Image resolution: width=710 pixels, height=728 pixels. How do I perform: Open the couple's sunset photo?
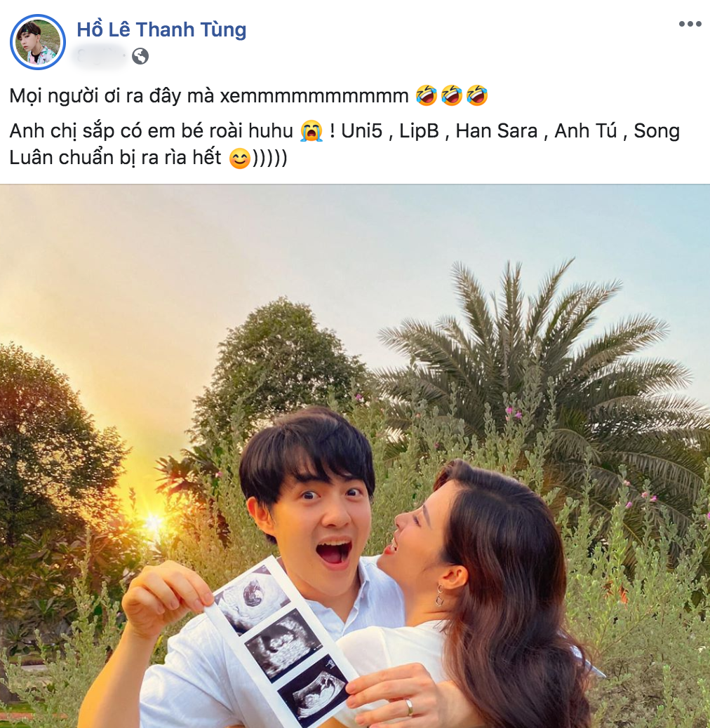[x=355, y=457]
